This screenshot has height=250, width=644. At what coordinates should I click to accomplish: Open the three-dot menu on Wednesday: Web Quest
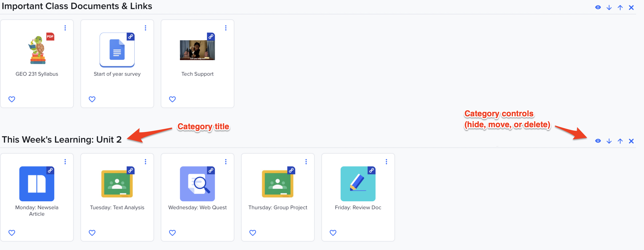point(226,162)
